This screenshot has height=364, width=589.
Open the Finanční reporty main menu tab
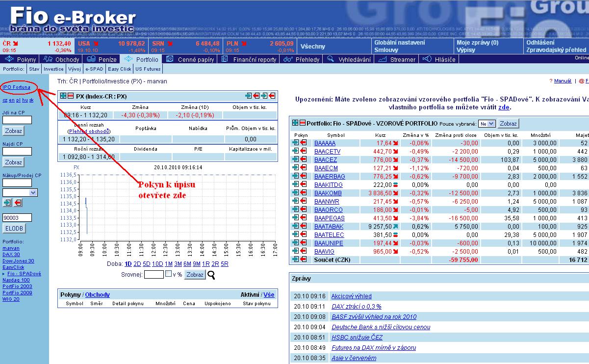coord(249,59)
